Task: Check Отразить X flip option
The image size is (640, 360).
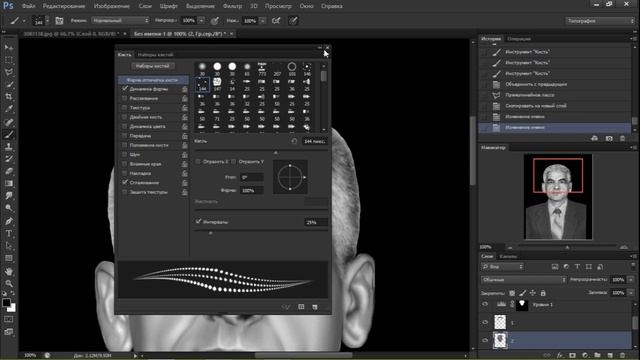Action: (x=198, y=162)
